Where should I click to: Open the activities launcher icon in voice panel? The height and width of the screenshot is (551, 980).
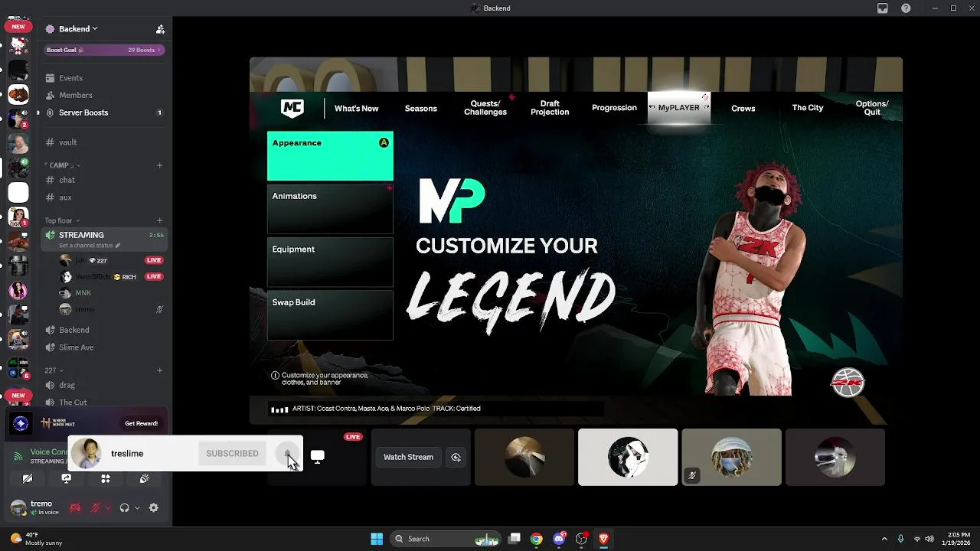pos(106,478)
